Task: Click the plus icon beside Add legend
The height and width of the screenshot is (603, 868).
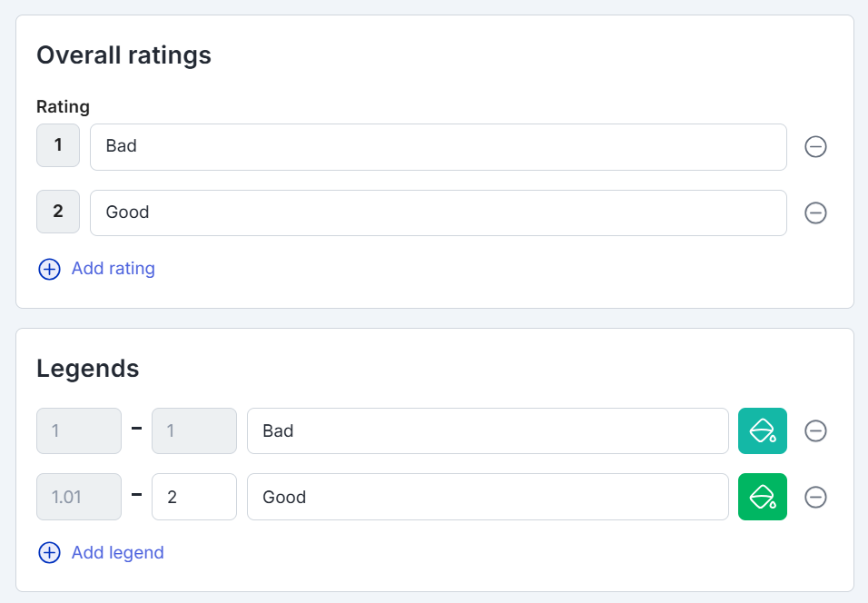Action: (49, 553)
